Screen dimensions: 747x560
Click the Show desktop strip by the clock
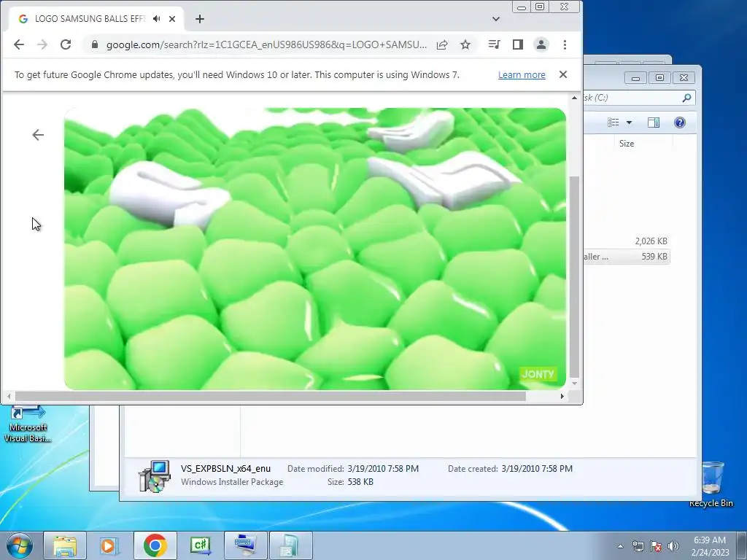click(x=742, y=545)
